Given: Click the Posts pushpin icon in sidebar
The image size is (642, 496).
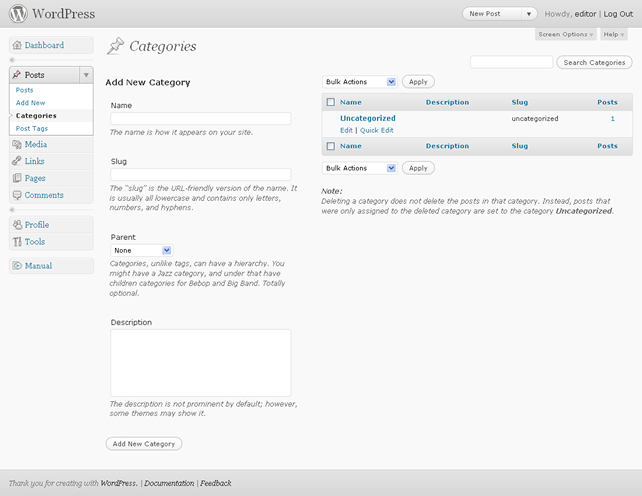Looking at the screenshot, I should pyautogui.click(x=16, y=75).
